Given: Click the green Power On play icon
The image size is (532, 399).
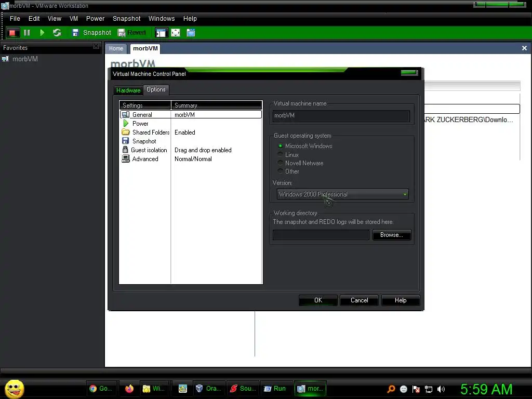Looking at the screenshot, I should coord(42,33).
